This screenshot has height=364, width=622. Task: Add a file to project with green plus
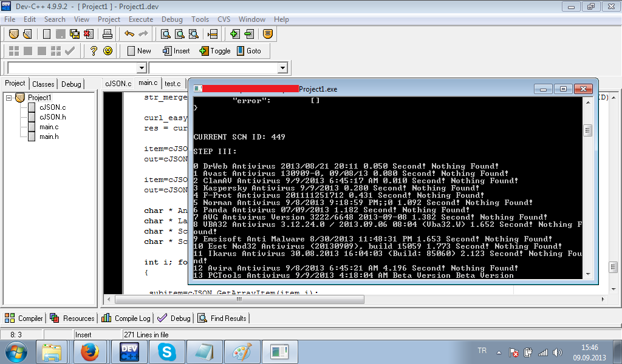point(235,34)
